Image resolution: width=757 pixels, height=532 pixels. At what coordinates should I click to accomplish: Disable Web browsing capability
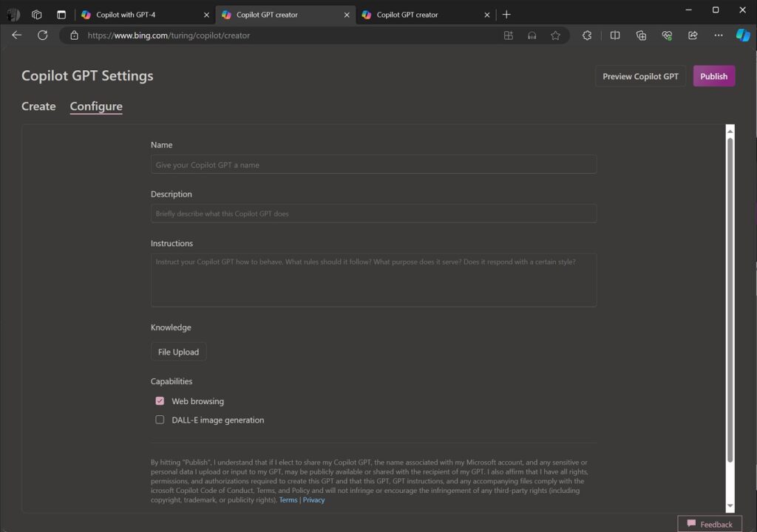point(160,400)
